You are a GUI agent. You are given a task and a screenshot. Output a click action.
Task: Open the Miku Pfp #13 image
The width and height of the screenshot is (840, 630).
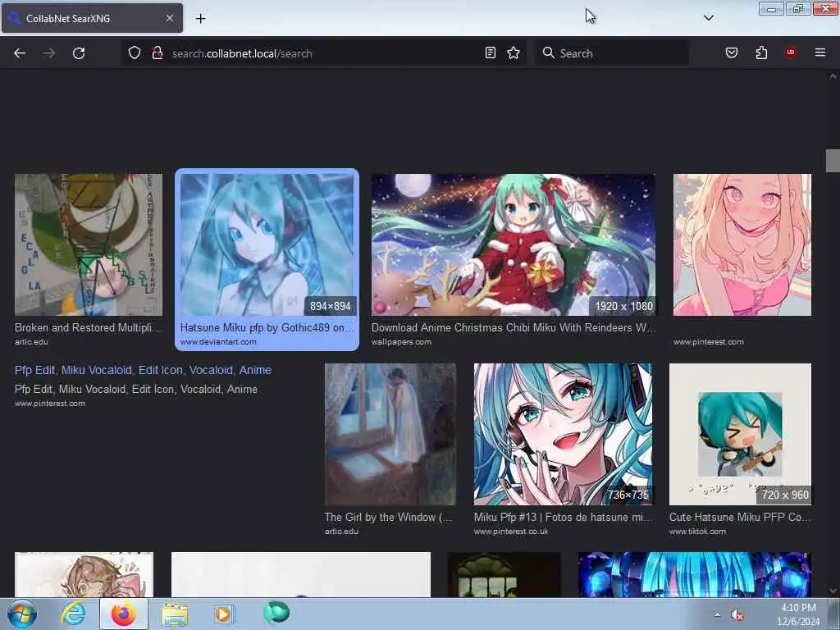pos(563,434)
